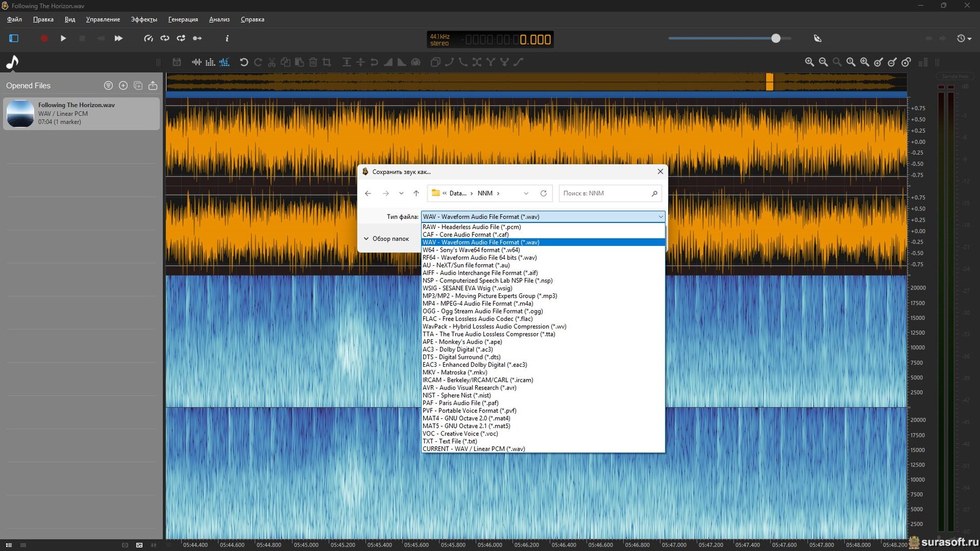This screenshot has width=980, height=551.
Task: Select FLAC - Free Lossless Audio Codec format
Action: click(x=477, y=319)
